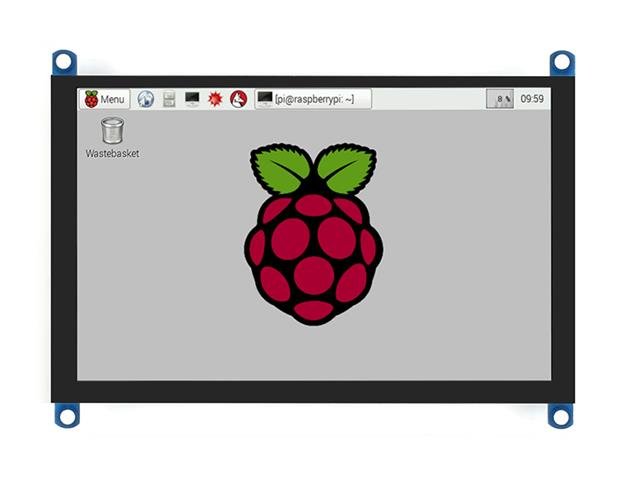Open the file manager cabinet icon
The height and width of the screenshot is (480, 640).
coord(169,99)
